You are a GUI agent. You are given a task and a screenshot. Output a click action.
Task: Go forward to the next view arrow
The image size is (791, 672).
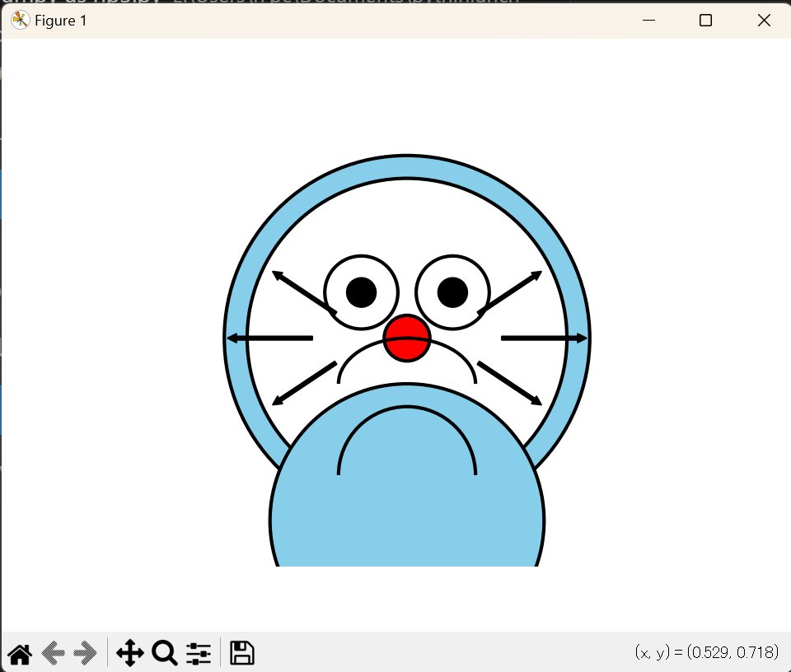tap(85, 653)
